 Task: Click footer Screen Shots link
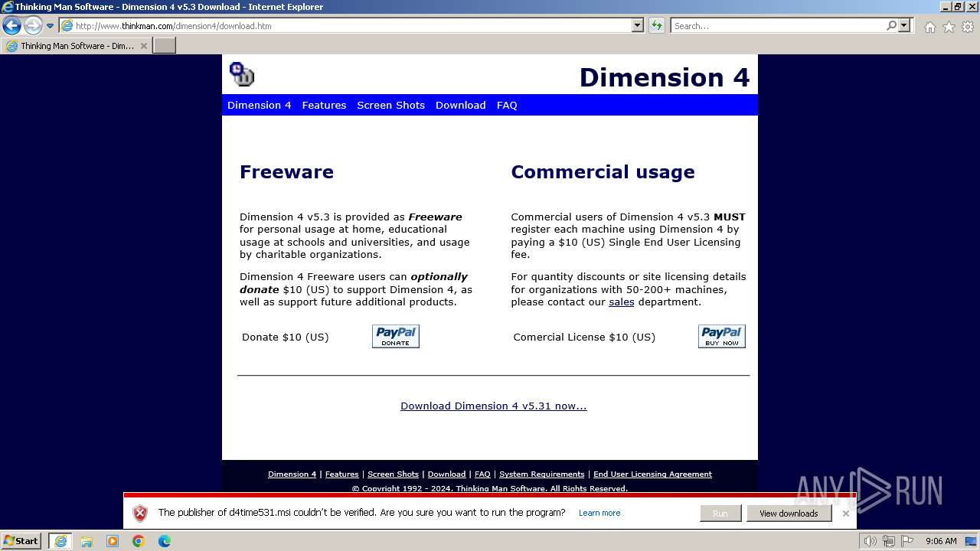[x=393, y=474]
